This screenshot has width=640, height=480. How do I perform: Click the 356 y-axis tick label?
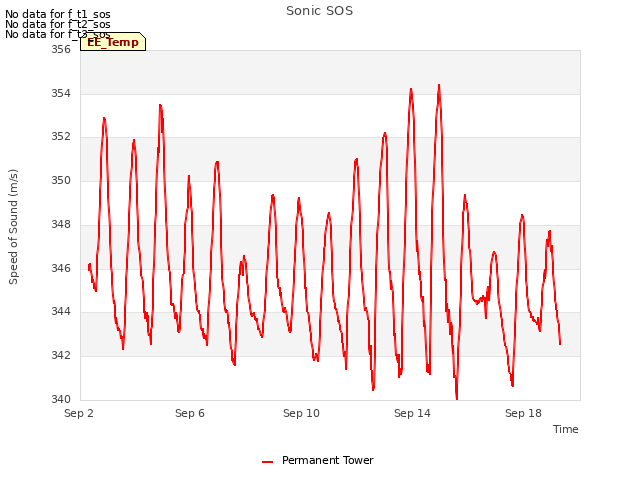pos(61,49)
